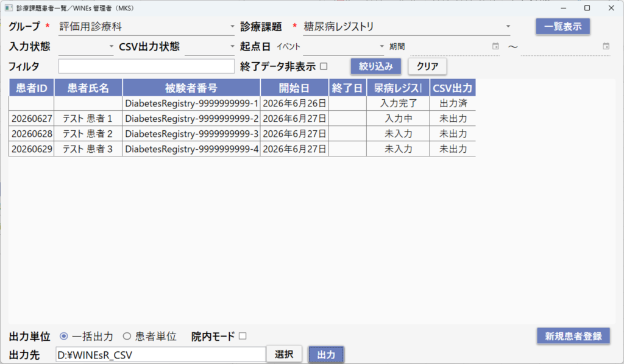This screenshot has width=624, height=364.
Task: Select the テスト 患者 1 name cell
Action: pos(88,119)
